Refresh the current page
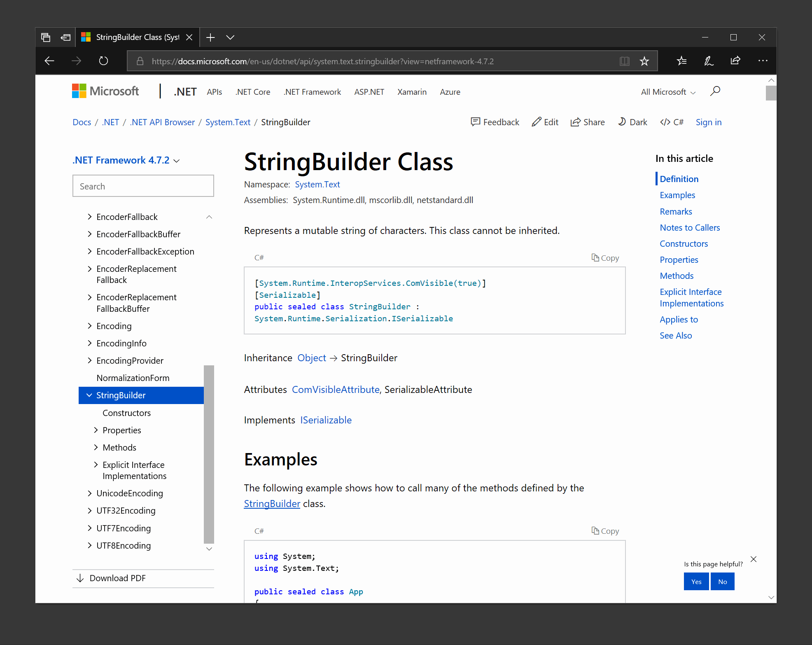Image resolution: width=812 pixels, height=645 pixels. pos(103,61)
